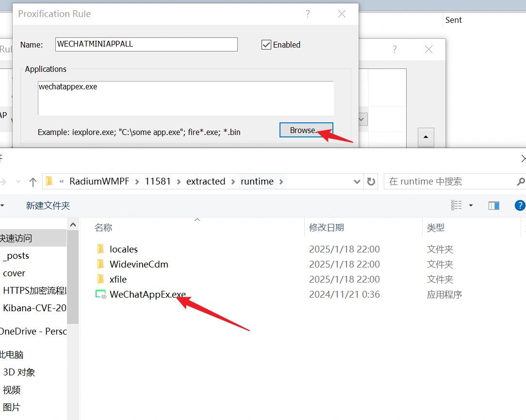Screen dimensions: 526x420
Task: Click the up-directory arrow icon
Action: click(x=33, y=182)
